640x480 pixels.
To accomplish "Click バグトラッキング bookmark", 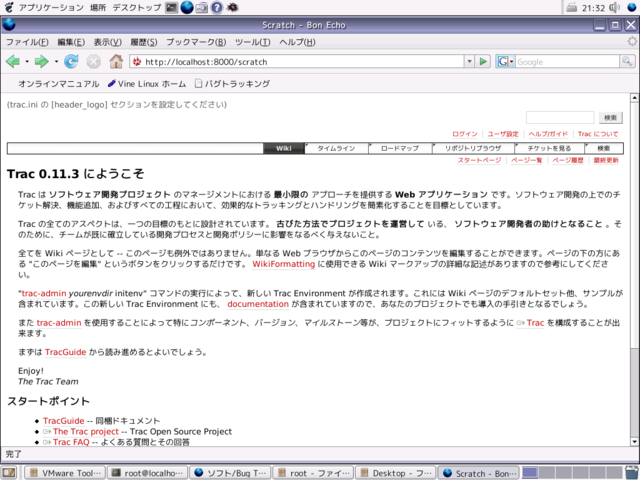I will [x=232, y=84].
